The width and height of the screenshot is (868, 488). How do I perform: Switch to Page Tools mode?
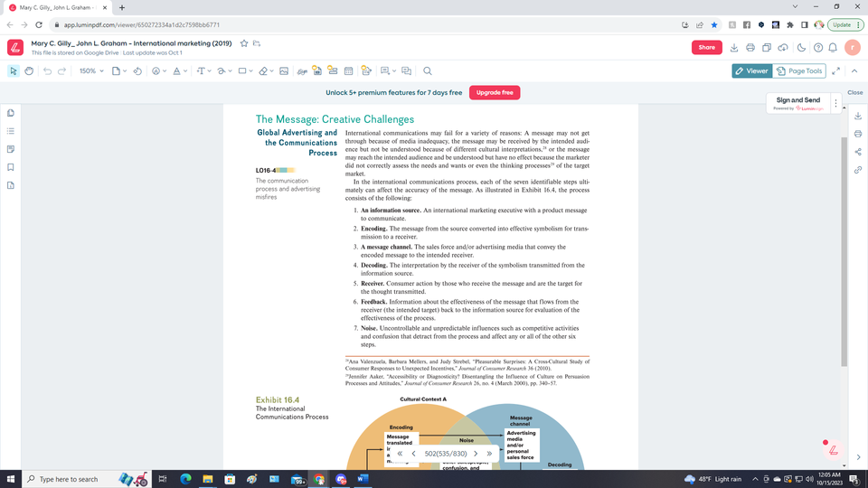click(x=798, y=70)
